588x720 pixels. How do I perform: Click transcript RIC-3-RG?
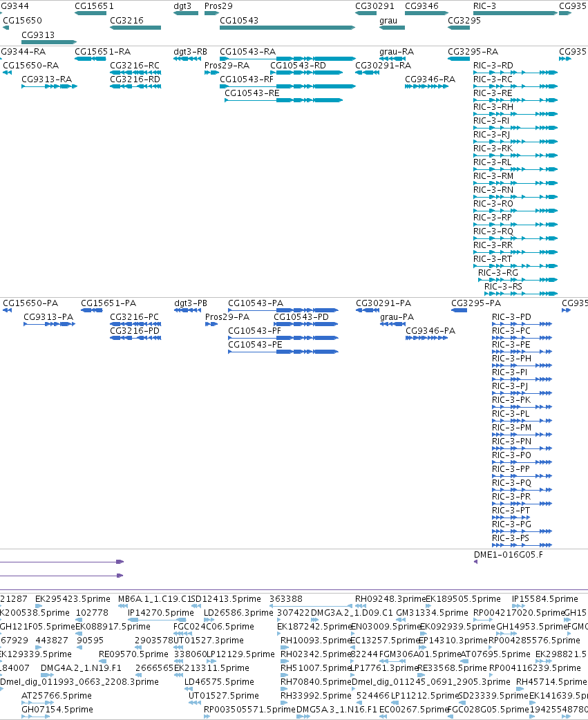(498, 273)
